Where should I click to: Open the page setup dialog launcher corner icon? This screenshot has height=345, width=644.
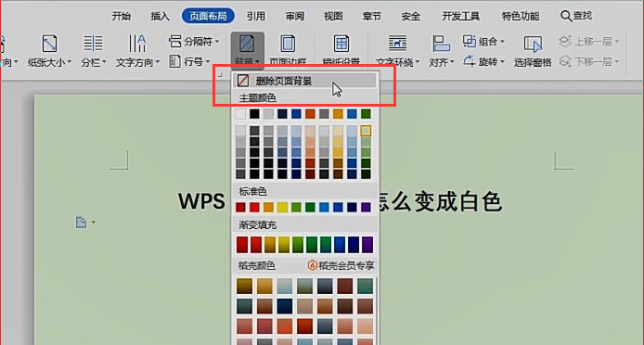coord(220,75)
